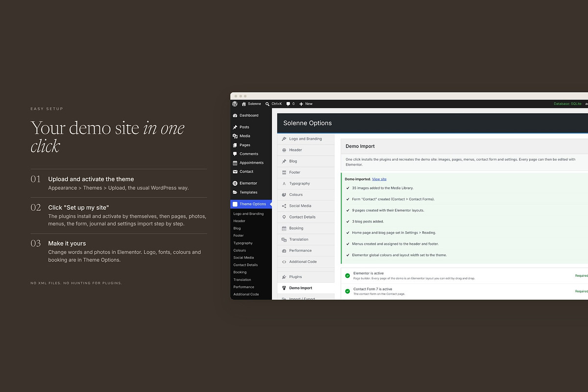The width and height of the screenshot is (588, 392).
Task: Open Blog in the black sidebar submenu
Action: 237,228
